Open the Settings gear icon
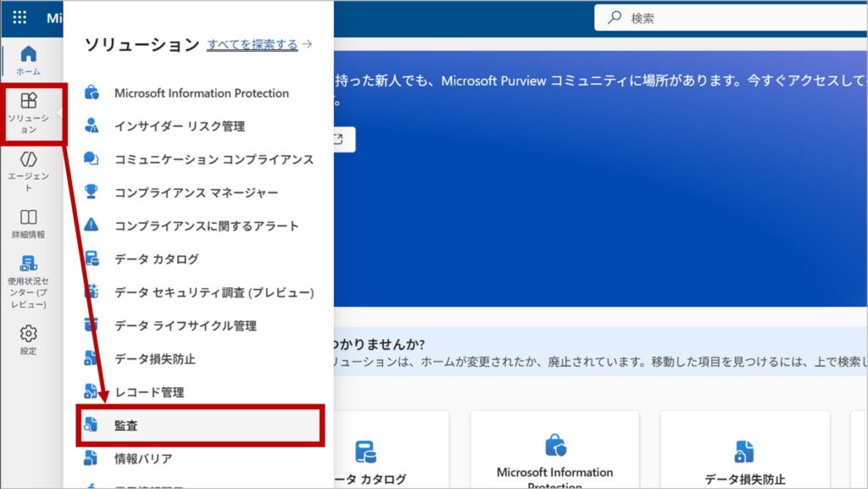This screenshot has height=489, width=868. (x=28, y=339)
